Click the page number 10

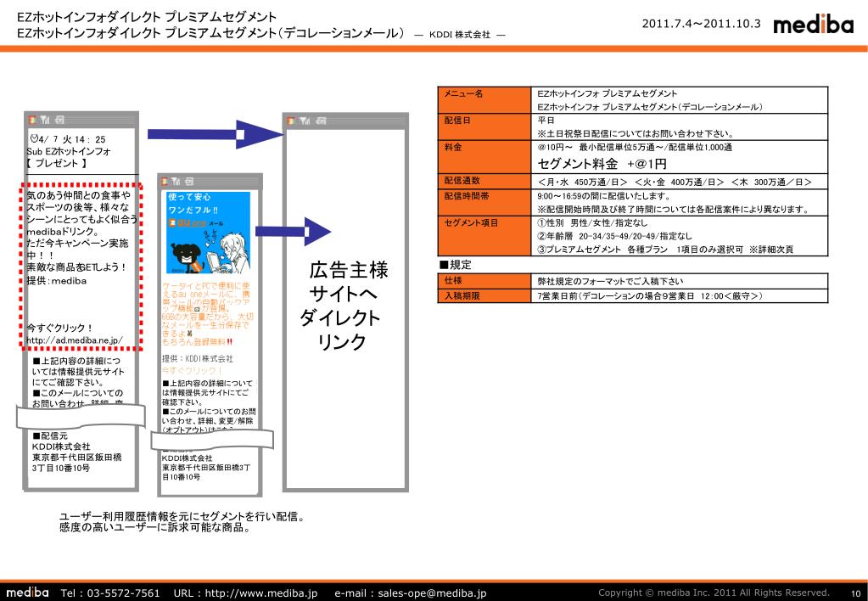[x=856, y=593]
